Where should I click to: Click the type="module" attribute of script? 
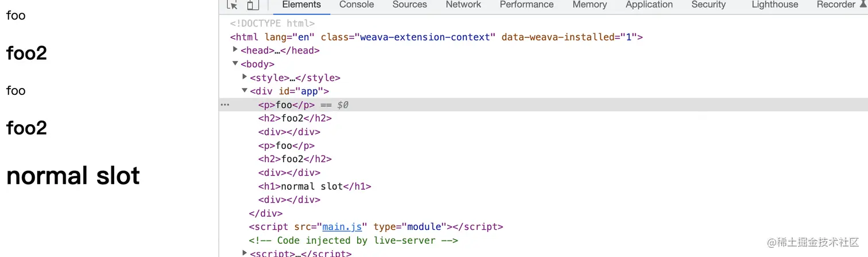pyautogui.click(x=410, y=227)
